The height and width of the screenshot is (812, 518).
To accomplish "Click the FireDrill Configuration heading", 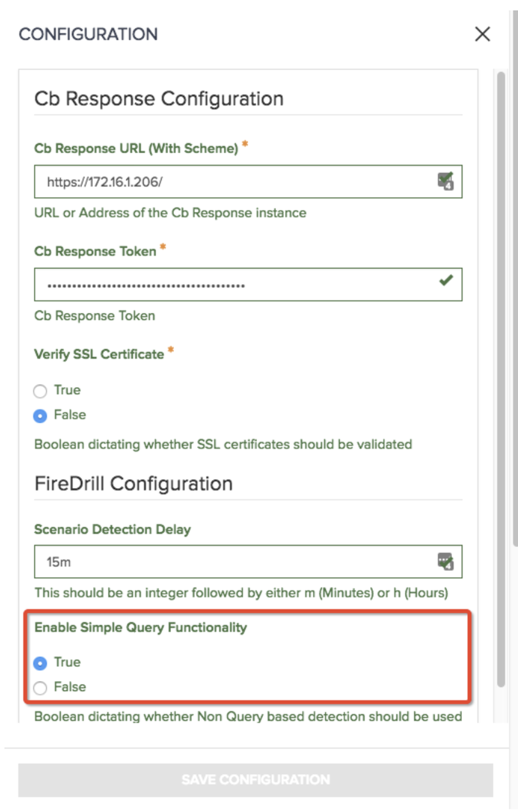I will 133,483.
